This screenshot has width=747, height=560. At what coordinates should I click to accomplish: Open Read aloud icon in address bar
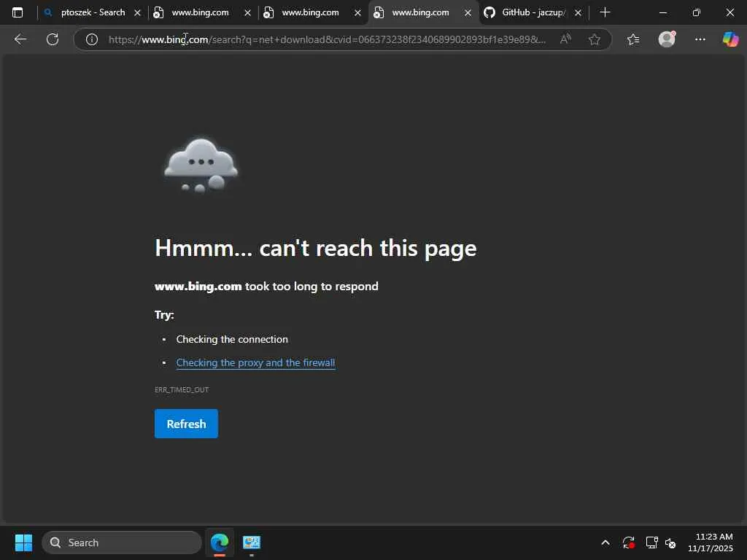click(x=565, y=39)
